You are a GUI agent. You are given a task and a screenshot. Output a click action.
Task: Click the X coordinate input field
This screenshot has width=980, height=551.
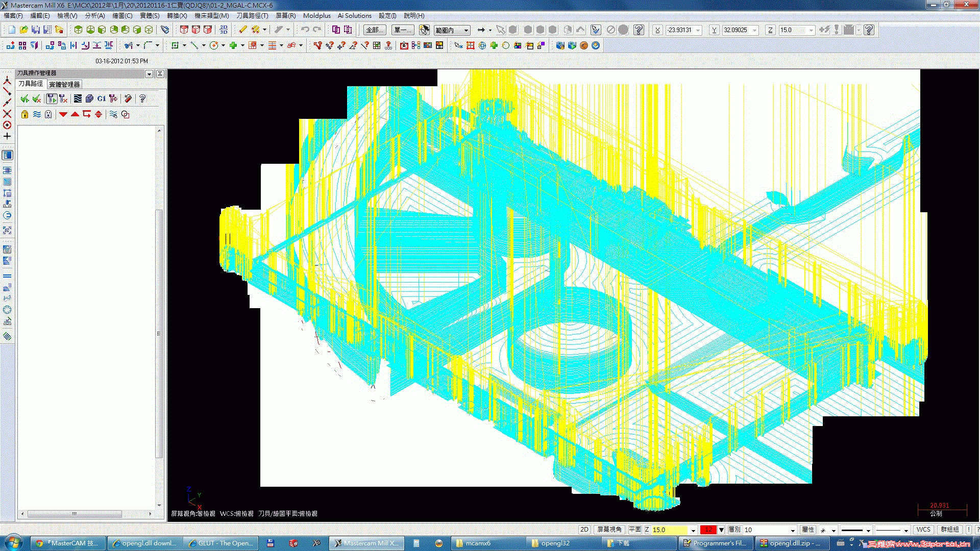tap(680, 30)
